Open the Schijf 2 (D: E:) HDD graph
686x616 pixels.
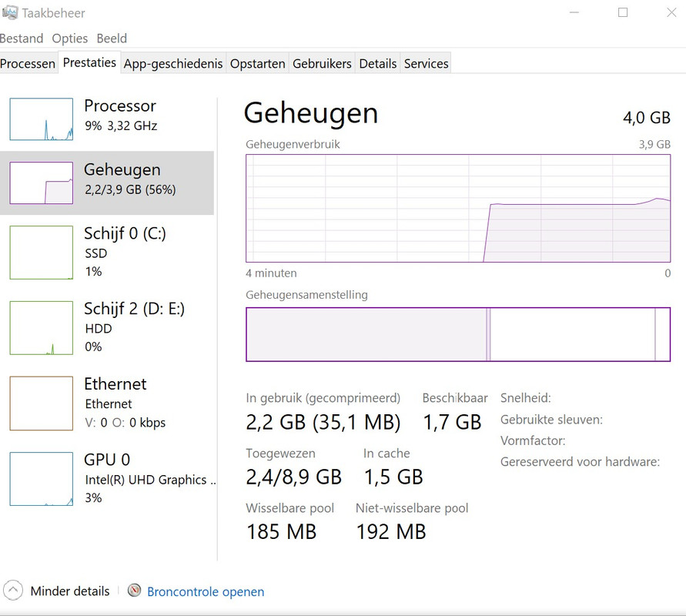(42, 328)
